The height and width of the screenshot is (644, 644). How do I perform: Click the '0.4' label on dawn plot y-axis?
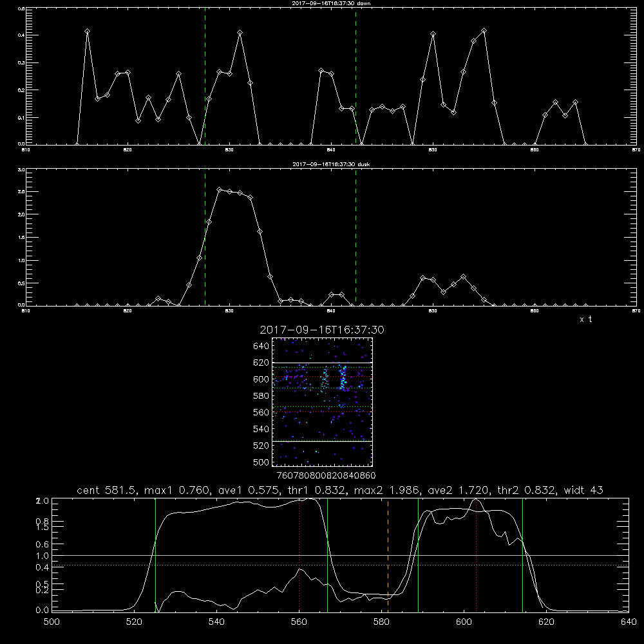coord(21,35)
